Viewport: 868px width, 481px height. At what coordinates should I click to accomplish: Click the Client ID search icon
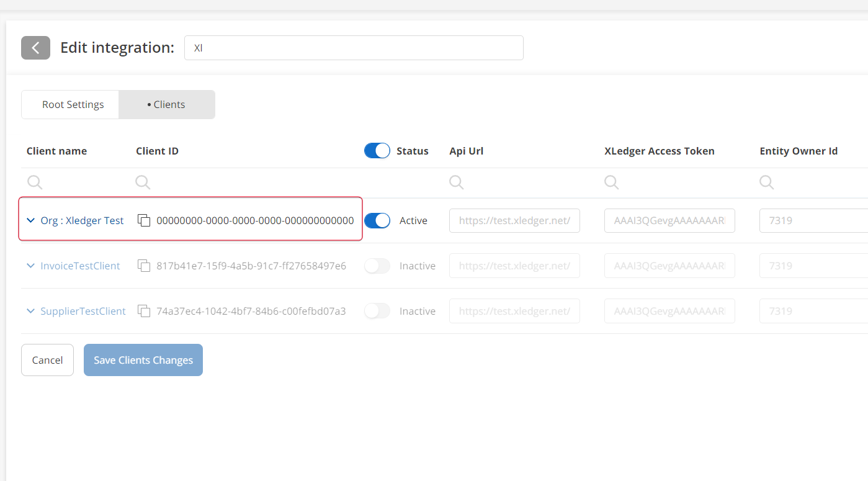143,182
